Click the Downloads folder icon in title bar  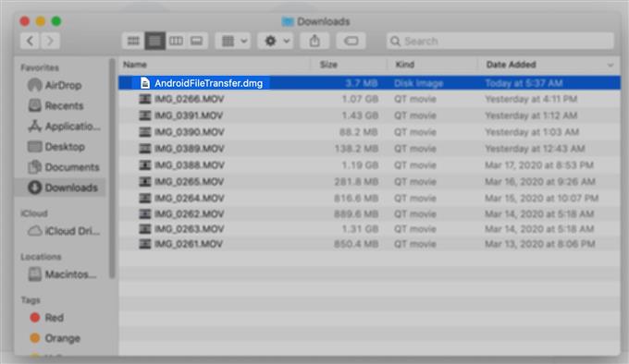click(x=288, y=21)
